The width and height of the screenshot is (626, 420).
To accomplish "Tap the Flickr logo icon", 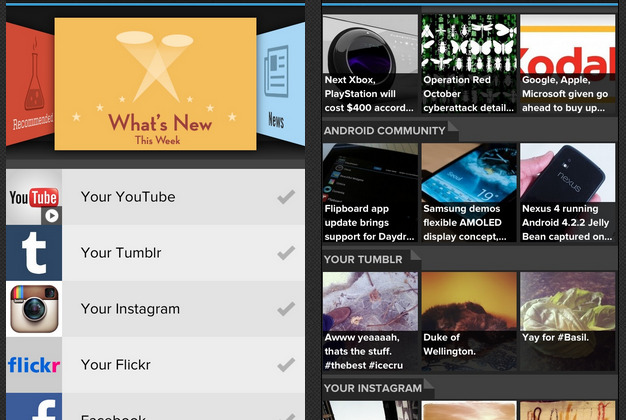I will (34, 365).
